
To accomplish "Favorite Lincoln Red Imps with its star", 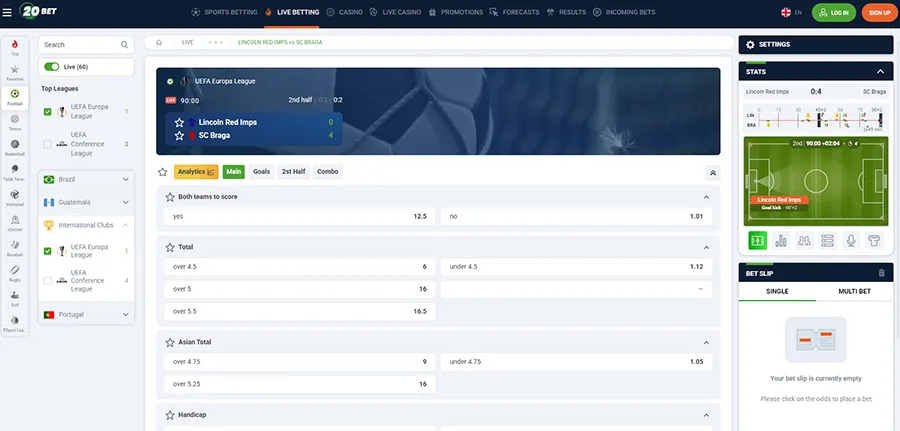I will (179, 122).
